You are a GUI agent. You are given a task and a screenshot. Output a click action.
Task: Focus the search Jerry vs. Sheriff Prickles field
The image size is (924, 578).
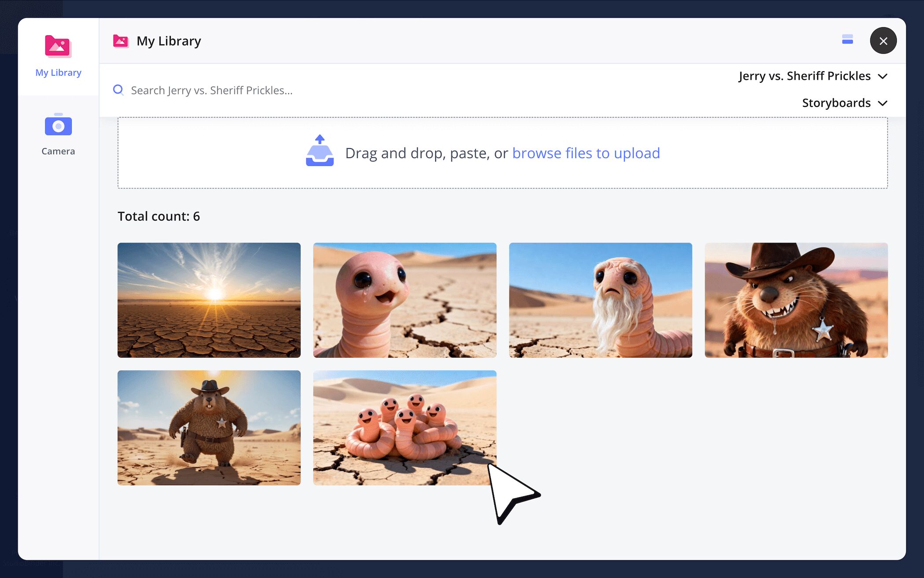tap(308, 90)
